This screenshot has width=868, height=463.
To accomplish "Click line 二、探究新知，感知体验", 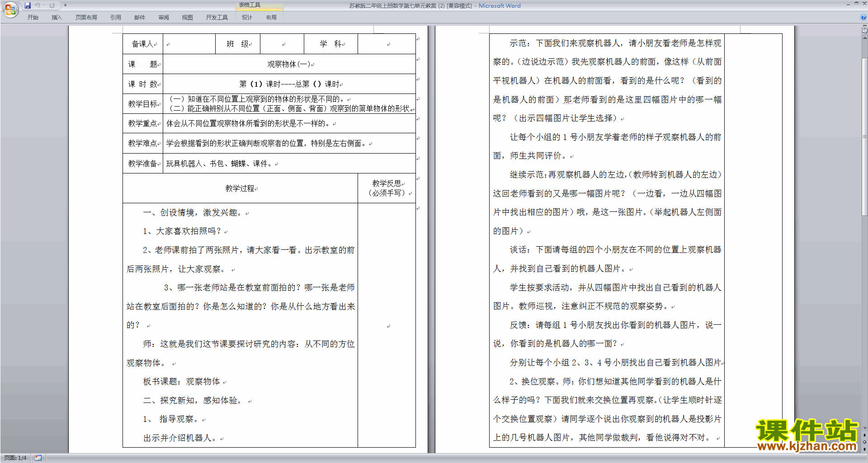I will point(194,401).
